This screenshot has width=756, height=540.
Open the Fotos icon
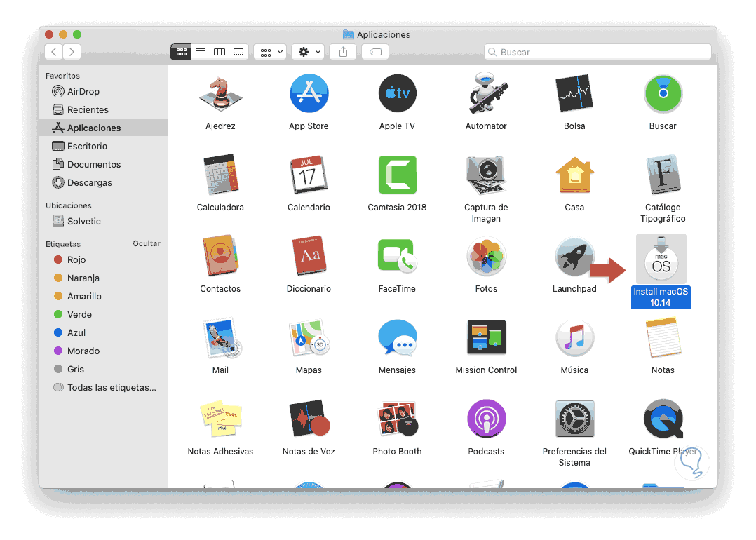point(486,256)
